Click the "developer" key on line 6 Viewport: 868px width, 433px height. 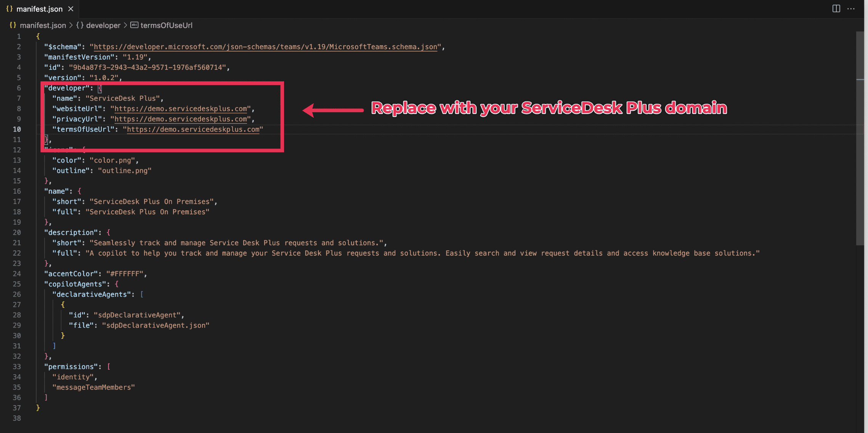pyautogui.click(x=67, y=88)
